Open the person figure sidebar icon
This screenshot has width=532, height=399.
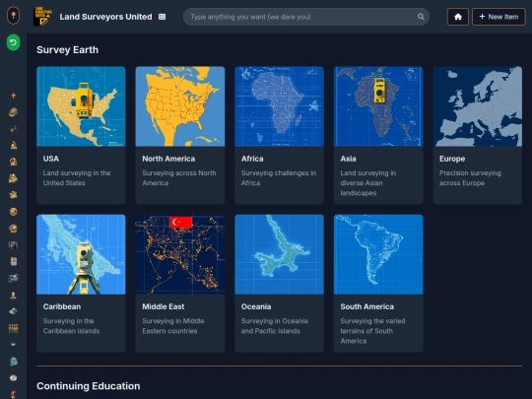(13, 295)
